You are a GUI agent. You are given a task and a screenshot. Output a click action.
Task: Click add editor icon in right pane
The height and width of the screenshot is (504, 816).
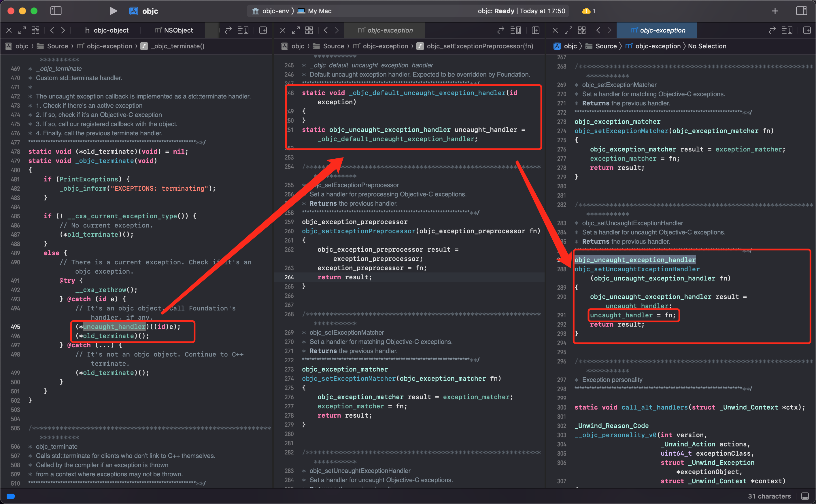click(807, 30)
